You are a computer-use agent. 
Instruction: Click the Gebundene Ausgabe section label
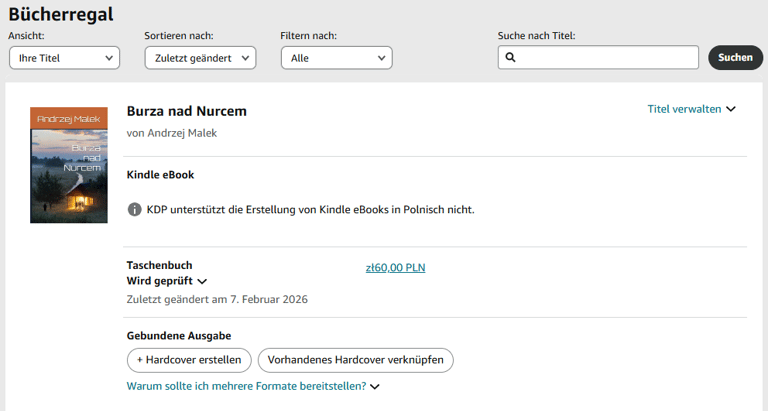(179, 336)
